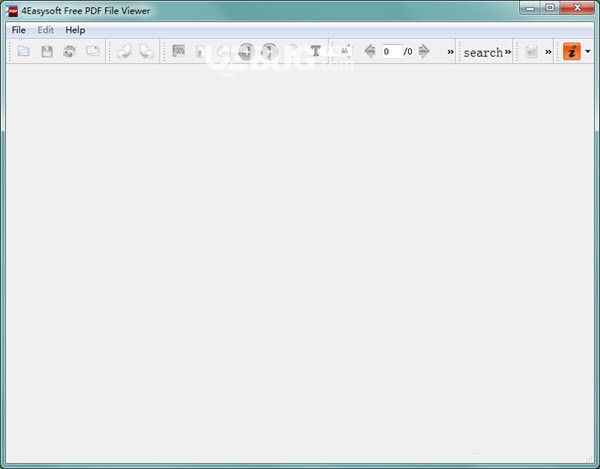Open the File menu

[18, 30]
